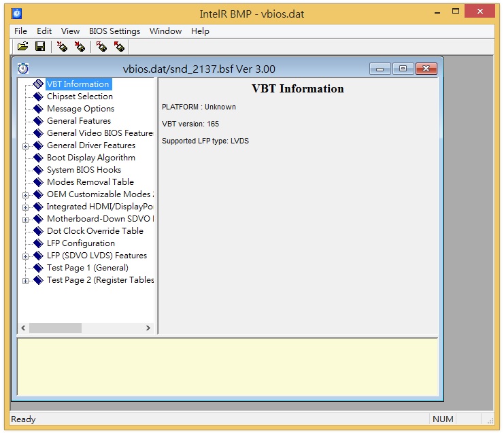The width and height of the screenshot is (504, 433).
Task: Open the BIOS Settings menu
Action: click(x=114, y=31)
